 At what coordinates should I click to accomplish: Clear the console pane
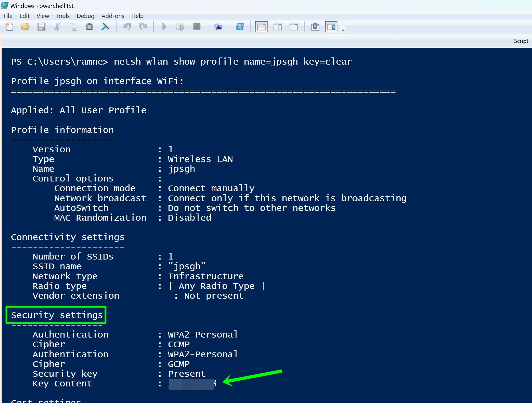[x=105, y=27]
